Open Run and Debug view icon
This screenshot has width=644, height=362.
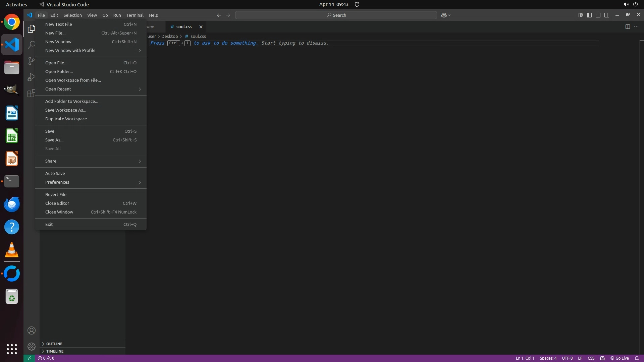(x=31, y=77)
